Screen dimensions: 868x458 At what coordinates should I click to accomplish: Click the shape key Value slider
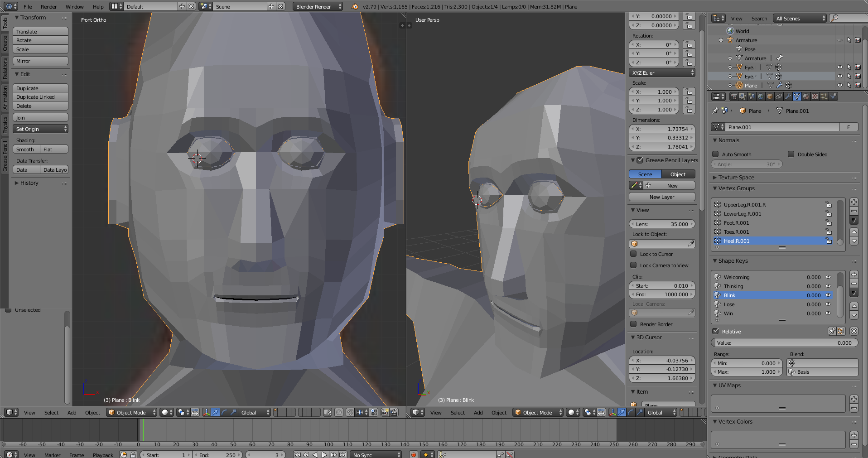pos(784,343)
